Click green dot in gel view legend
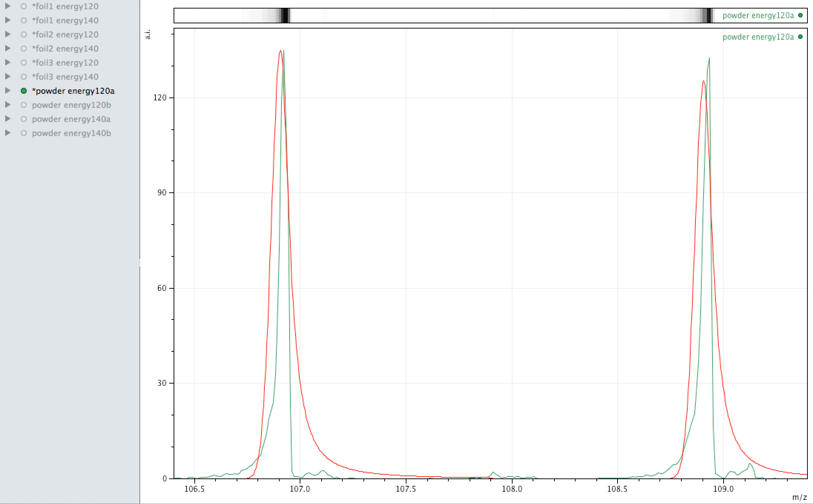 pyautogui.click(x=800, y=15)
